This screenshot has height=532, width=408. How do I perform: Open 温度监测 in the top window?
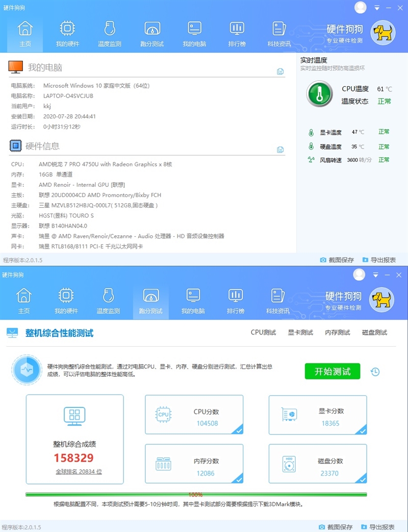(110, 33)
